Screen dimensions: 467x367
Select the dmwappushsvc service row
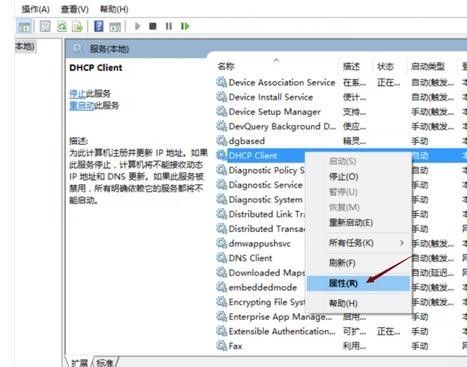[x=260, y=244]
